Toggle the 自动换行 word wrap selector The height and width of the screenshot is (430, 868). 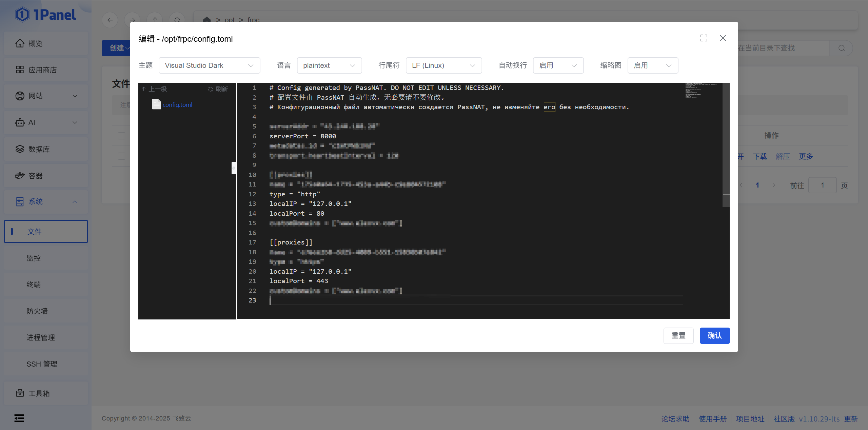coord(558,65)
